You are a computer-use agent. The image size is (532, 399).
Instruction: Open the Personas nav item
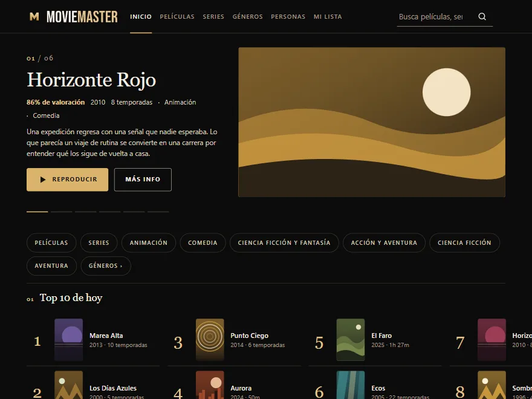[x=288, y=17]
